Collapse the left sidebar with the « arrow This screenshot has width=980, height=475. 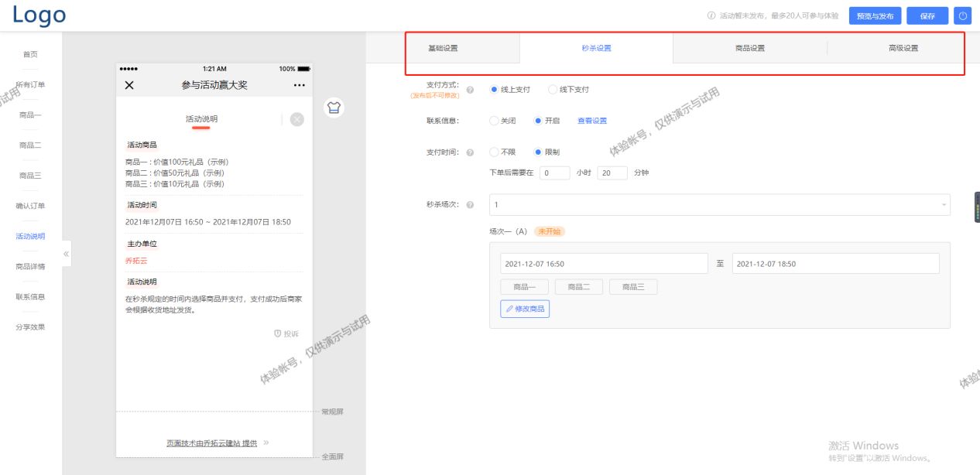67,253
